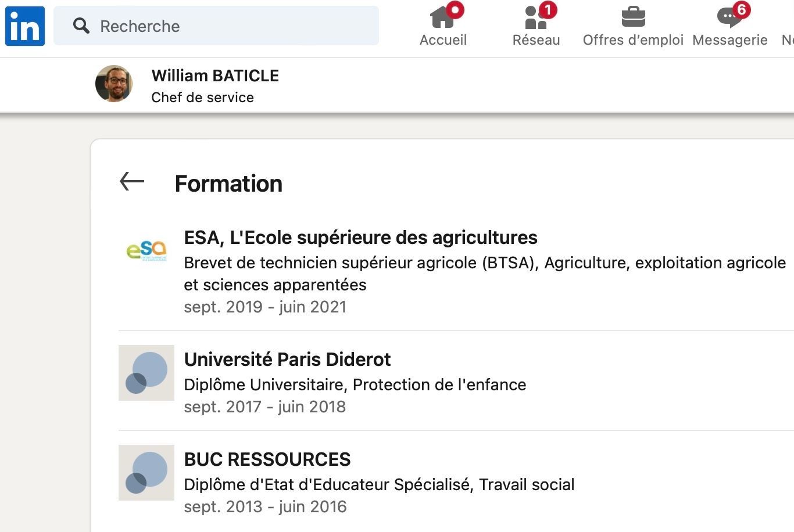Click the BUC RESSOURCES placeholder logo

(146, 473)
